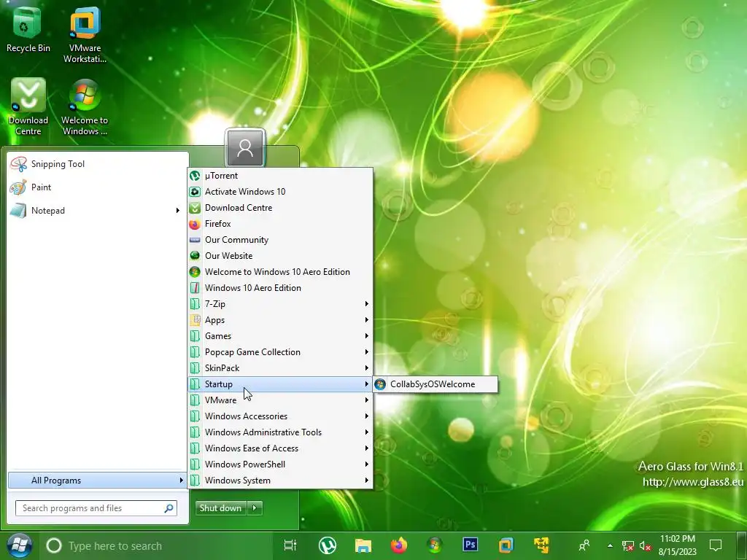Launch Snipping Tool from Start menu
Viewport: 747px width, 560px height.
98,164
